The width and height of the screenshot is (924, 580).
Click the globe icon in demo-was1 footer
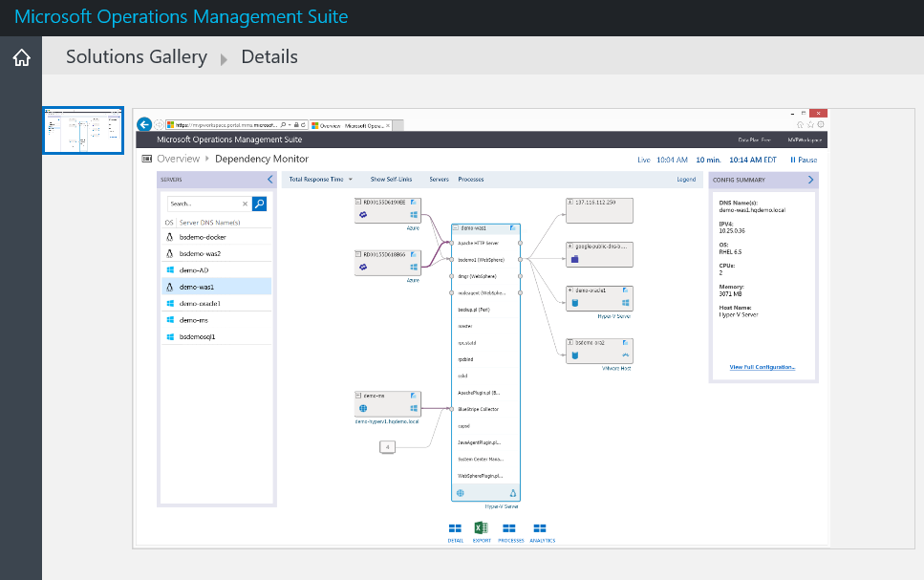[x=461, y=493]
